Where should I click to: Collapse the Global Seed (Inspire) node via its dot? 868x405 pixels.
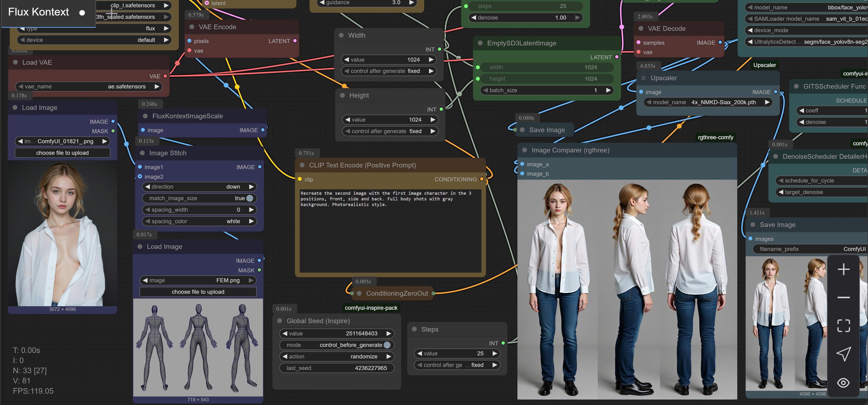click(x=279, y=321)
